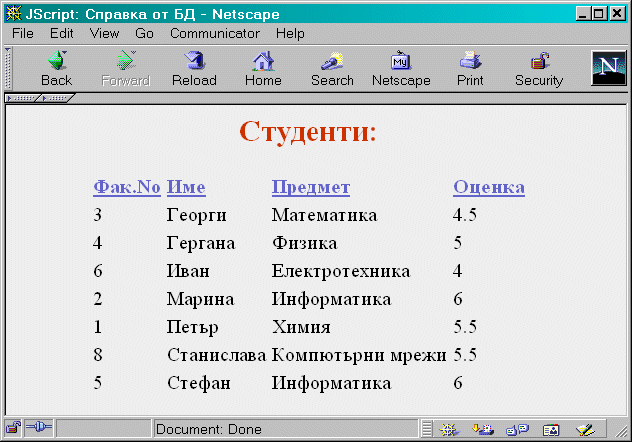Open the View menu
632x442 pixels.
click(x=104, y=33)
